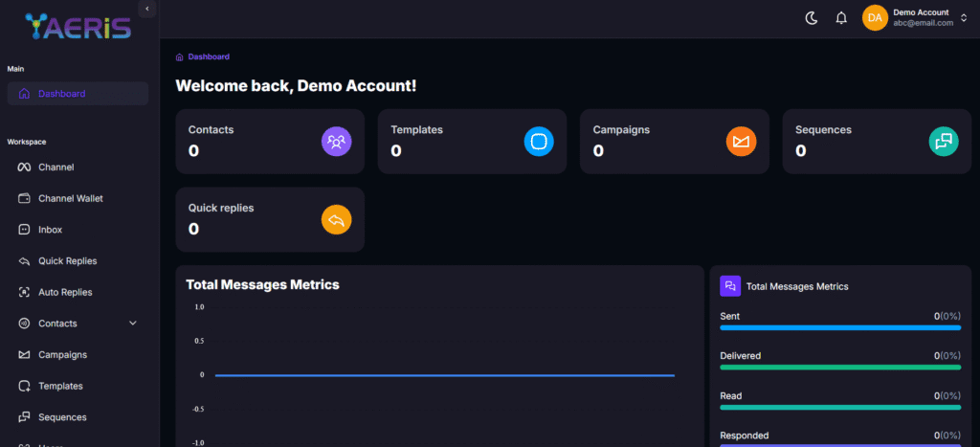The width and height of the screenshot is (980, 447).
Task: Expand the Contacts submenu chevron
Action: click(x=132, y=324)
